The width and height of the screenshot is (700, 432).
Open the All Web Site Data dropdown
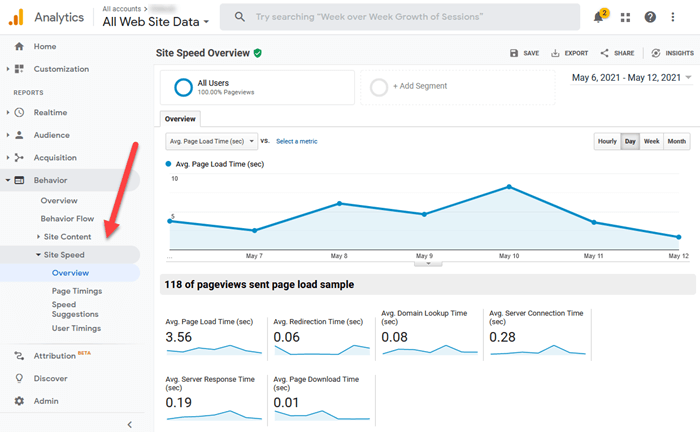click(x=156, y=21)
